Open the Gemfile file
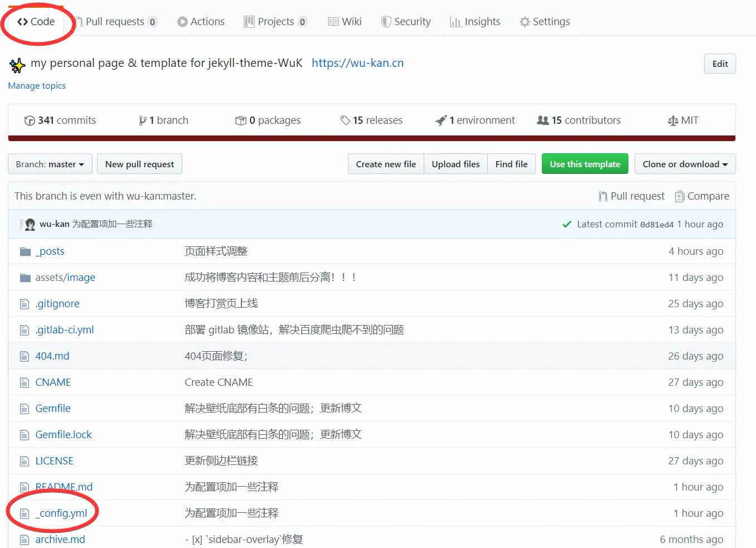The image size is (756, 548). point(53,409)
